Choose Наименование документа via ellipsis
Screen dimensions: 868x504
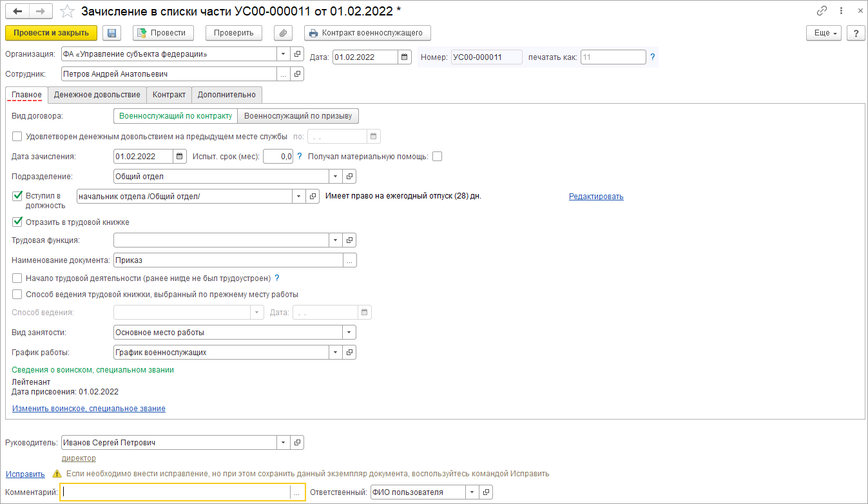(x=349, y=260)
